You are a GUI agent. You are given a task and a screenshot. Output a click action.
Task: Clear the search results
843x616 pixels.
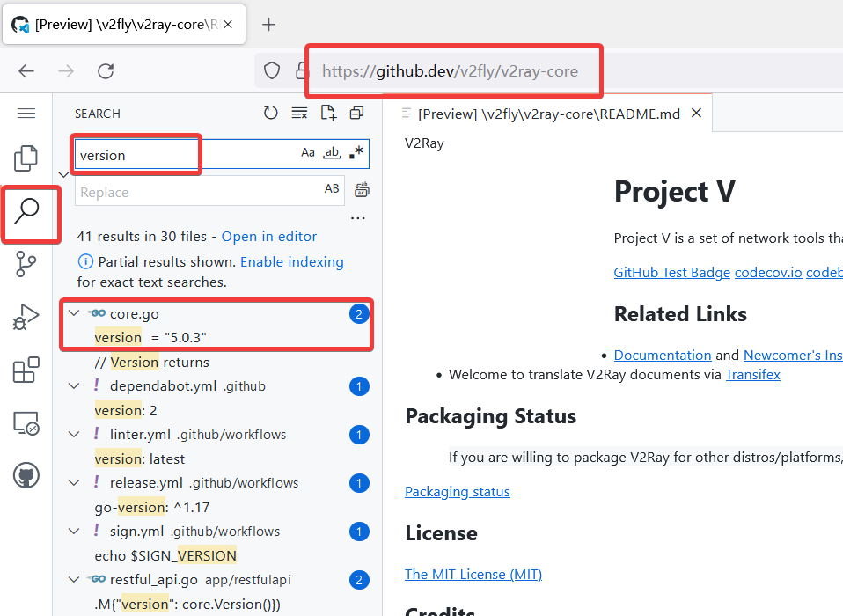(x=299, y=113)
